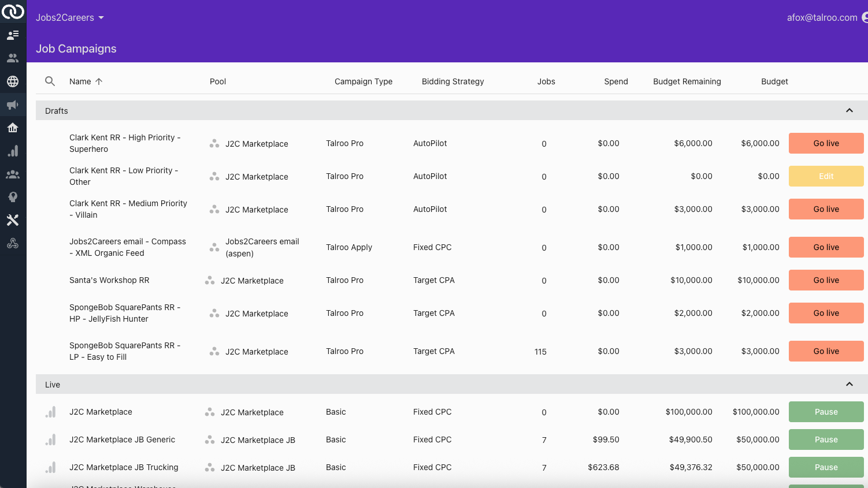868x488 pixels.
Task: Collapse the Drafts section
Action: click(850, 110)
